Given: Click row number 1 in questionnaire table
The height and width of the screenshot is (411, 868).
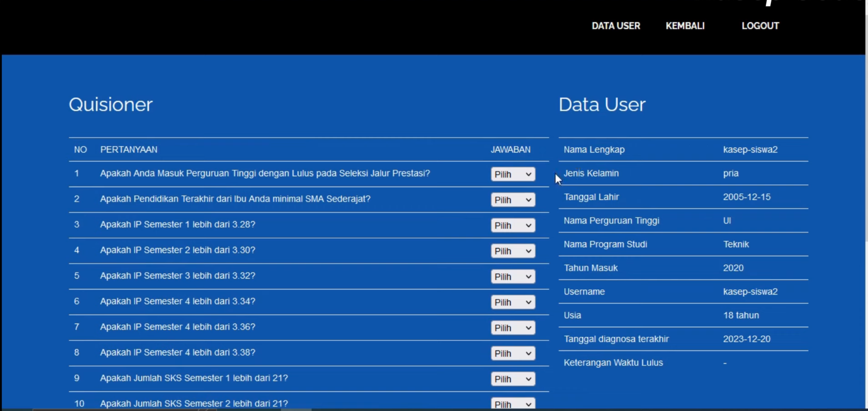Looking at the screenshot, I should (x=77, y=173).
